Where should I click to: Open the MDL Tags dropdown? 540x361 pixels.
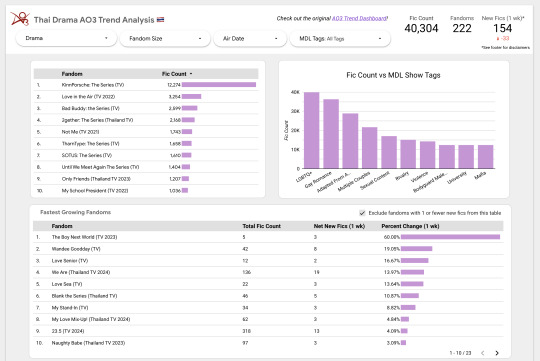pyautogui.click(x=340, y=39)
